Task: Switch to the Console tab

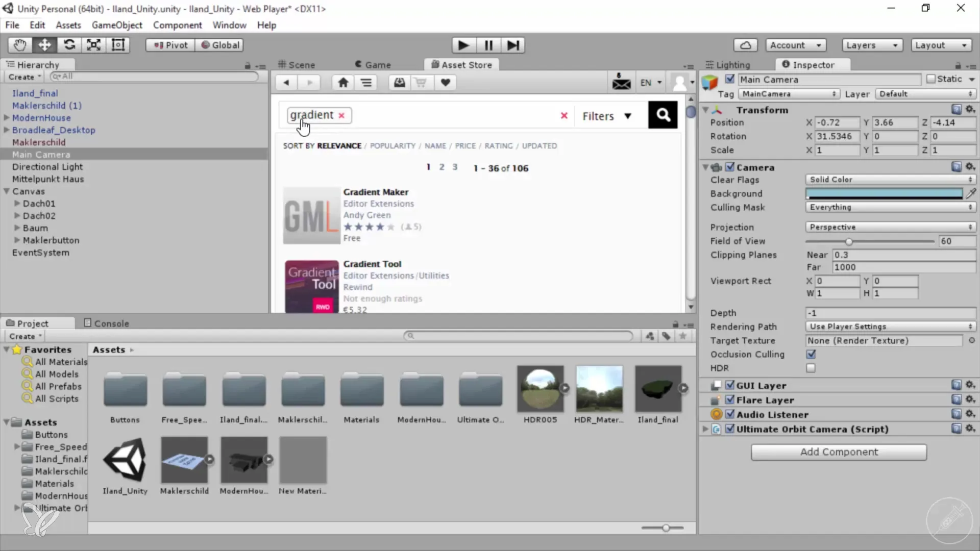Action: click(106, 323)
